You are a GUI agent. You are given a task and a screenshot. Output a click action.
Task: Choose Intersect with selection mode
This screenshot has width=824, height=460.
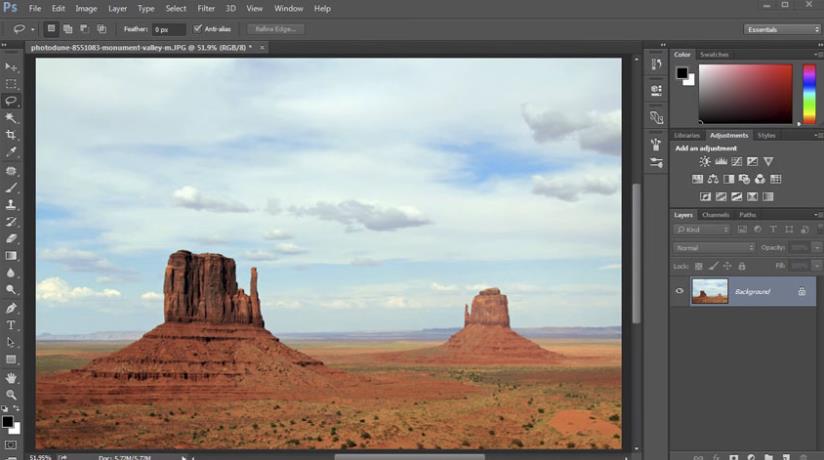click(x=101, y=29)
